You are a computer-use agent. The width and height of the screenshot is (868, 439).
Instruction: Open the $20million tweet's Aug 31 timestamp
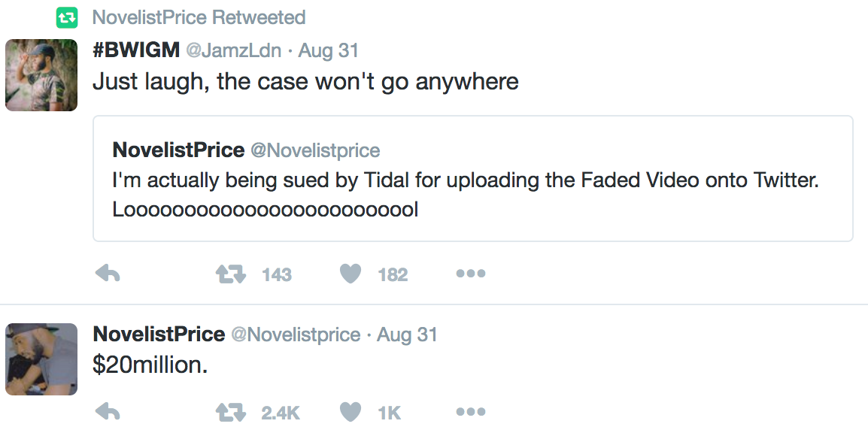pyautogui.click(x=407, y=335)
